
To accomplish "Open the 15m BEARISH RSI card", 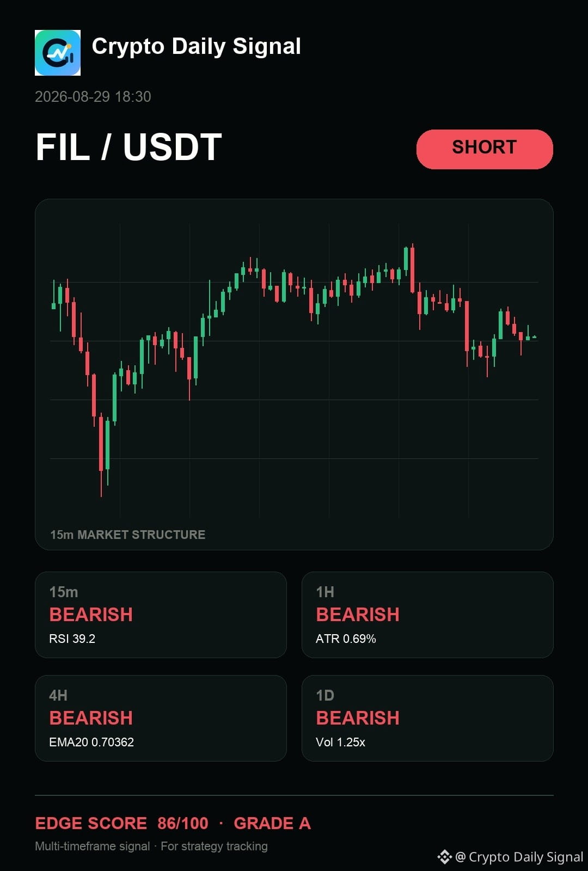I will click(161, 615).
